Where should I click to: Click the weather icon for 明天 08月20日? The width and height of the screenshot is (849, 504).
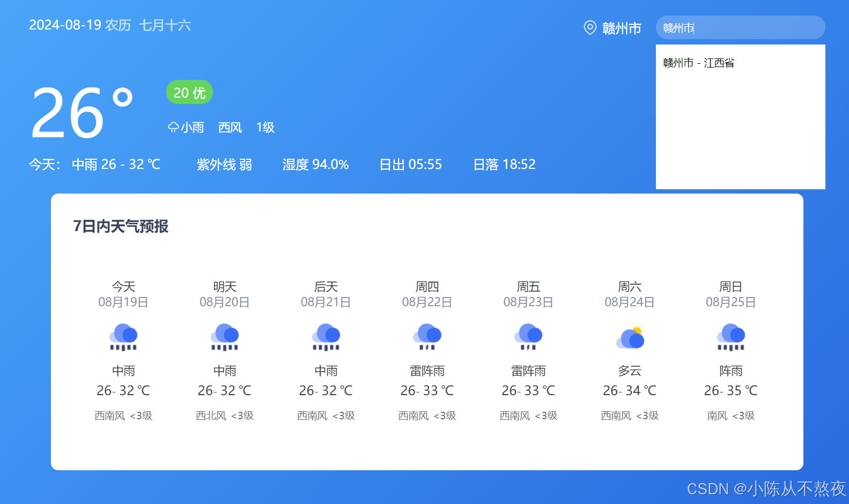click(225, 337)
